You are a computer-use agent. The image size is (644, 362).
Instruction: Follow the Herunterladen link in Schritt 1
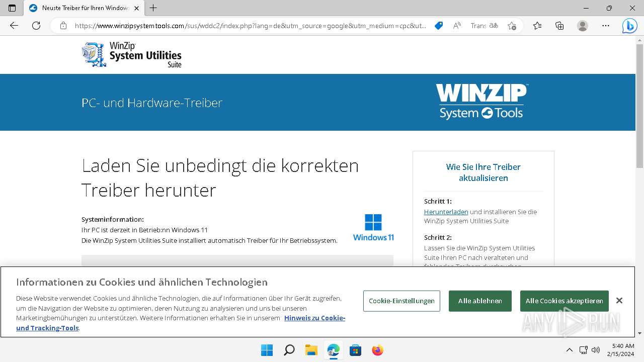(446, 212)
